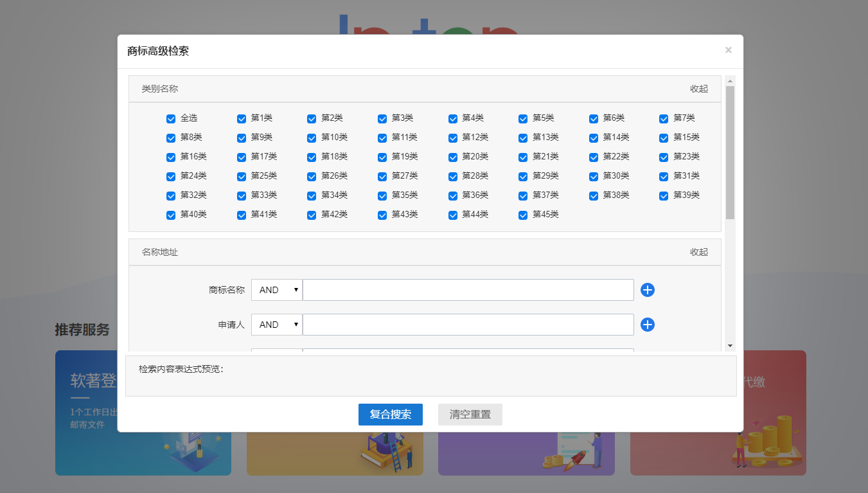Uncheck the 第45类 category checkbox
This screenshot has height=493, width=868.
pos(523,215)
